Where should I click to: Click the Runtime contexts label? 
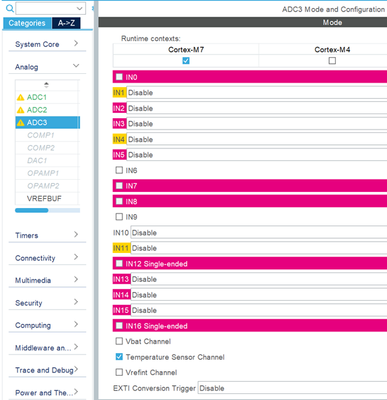[x=151, y=39]
